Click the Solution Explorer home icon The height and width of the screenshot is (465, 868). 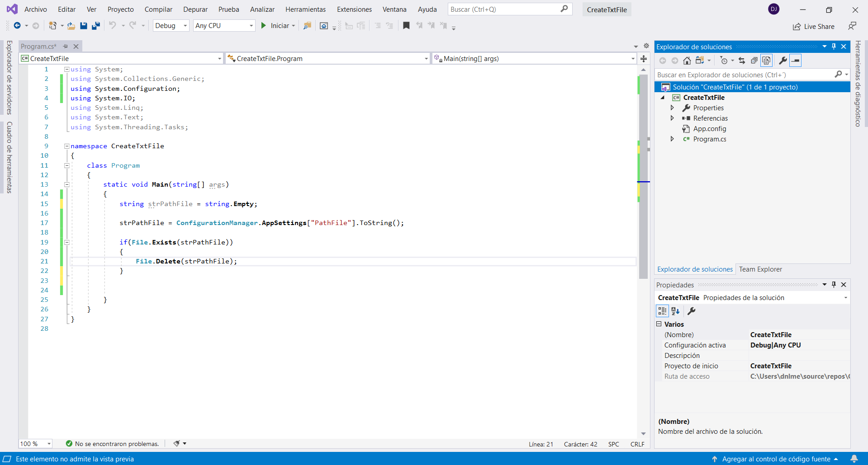coord(687,61)
